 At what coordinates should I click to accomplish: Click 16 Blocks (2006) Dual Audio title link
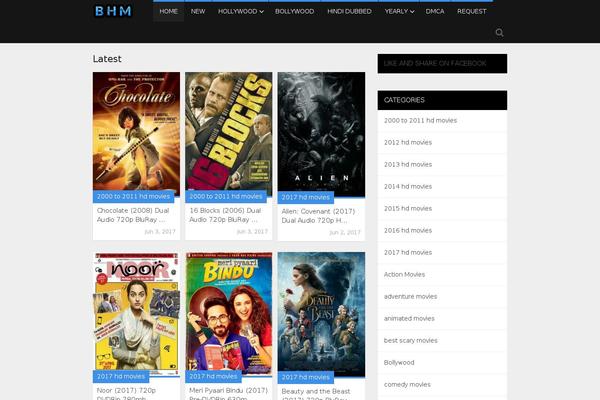click(225, 215)
